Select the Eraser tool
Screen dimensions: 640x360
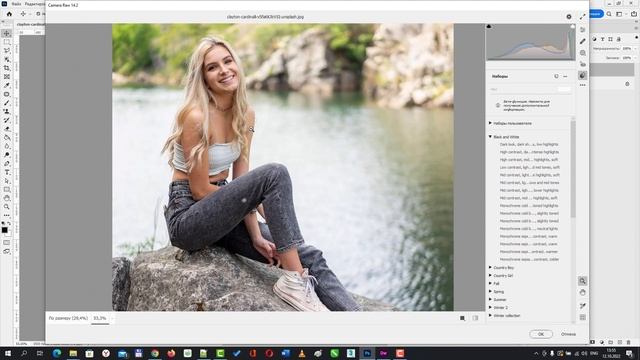tap(7, 129)
